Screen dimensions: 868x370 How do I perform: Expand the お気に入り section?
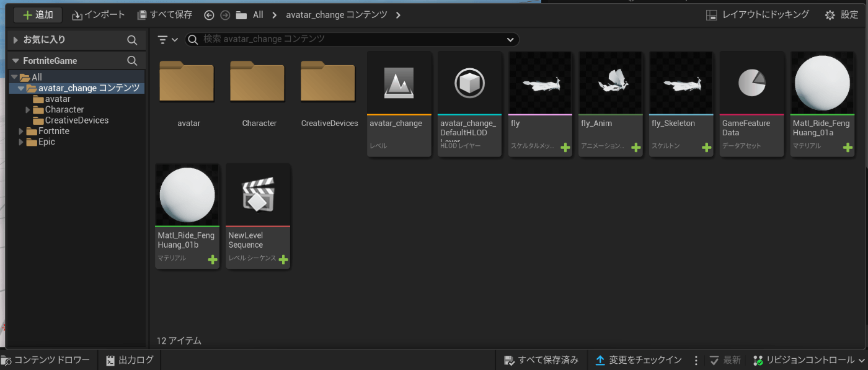(15, 40)
